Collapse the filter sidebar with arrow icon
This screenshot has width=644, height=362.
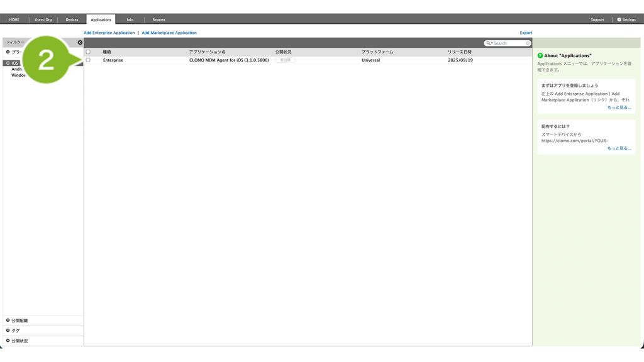point(80,43)
